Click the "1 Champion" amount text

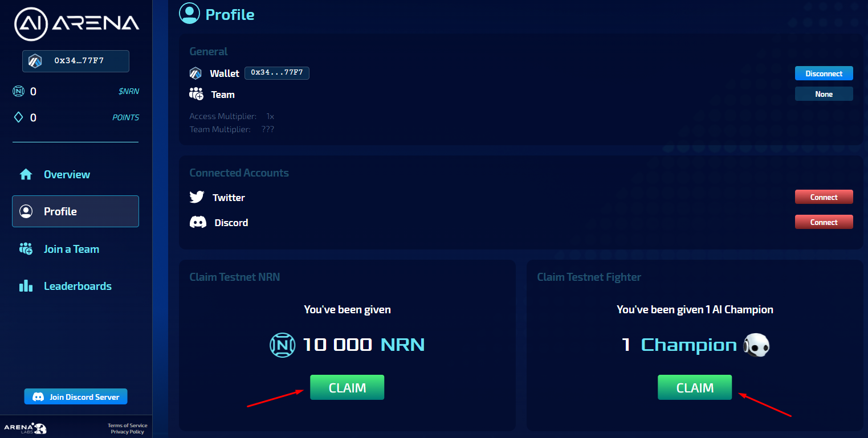tap(679, 345)
